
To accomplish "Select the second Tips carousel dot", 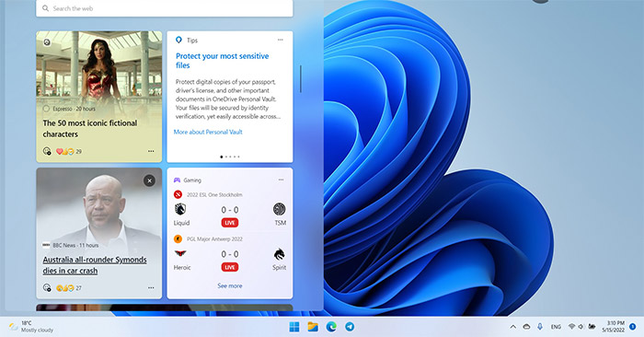I will [x=226, y=157].
